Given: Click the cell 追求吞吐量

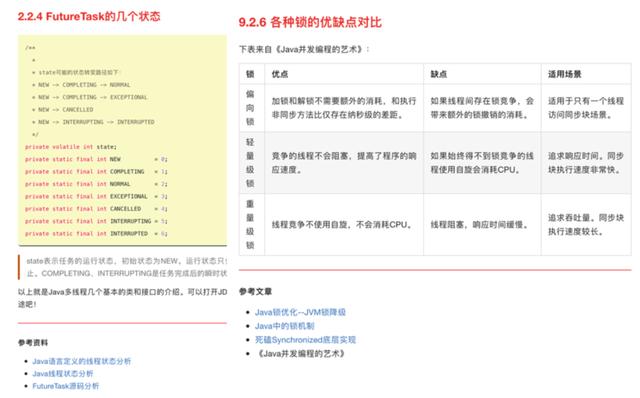Looking at the screenshot, I should [586, 225].
